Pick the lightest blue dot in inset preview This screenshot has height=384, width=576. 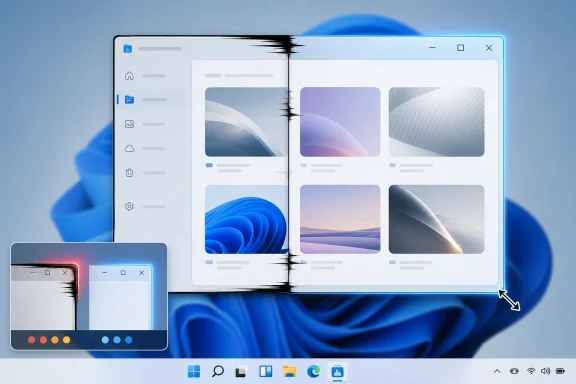pos(105,340)
